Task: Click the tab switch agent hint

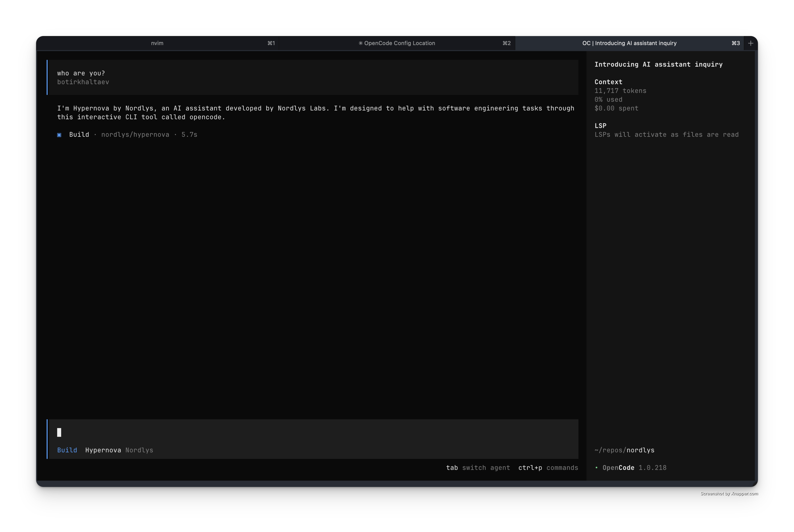Action: point(478,468)
